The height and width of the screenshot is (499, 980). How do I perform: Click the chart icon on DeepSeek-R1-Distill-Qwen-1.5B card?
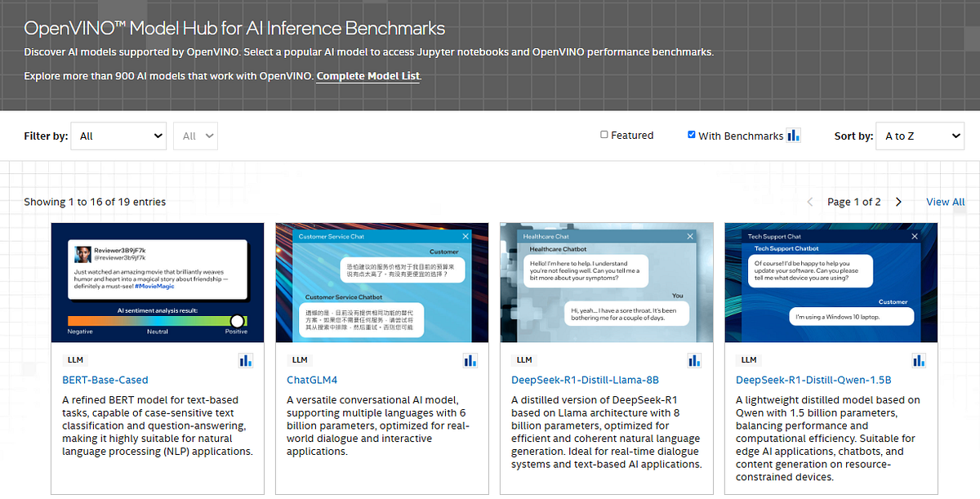[918, 359]
